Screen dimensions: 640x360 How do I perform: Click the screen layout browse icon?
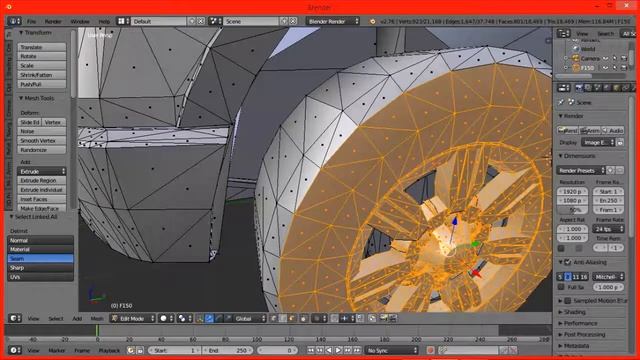point(123,21)
